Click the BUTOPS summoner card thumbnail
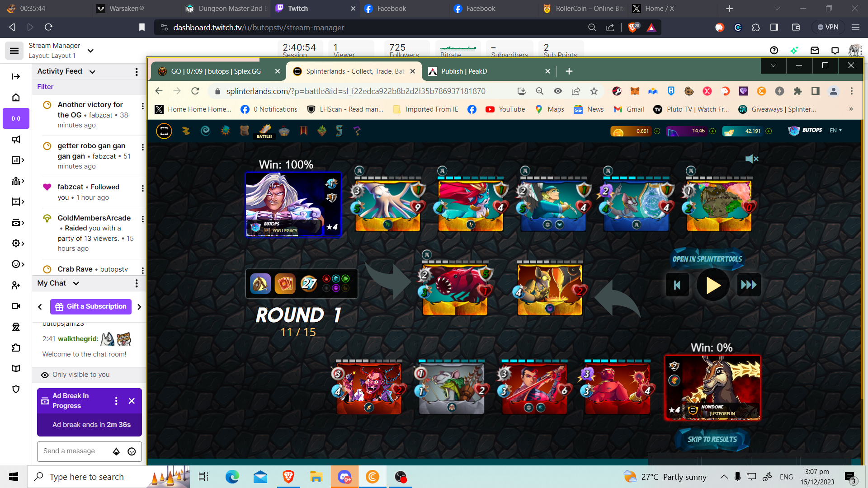Viewport: 868px width, 488px height. (293, 204)
